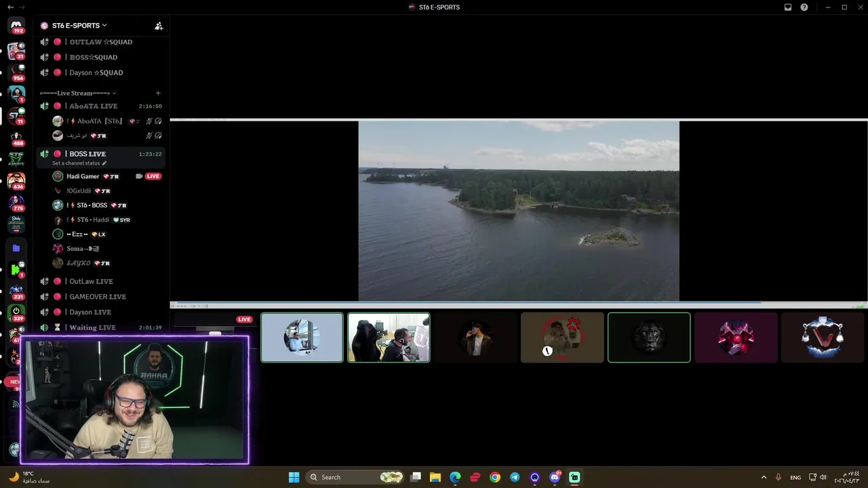Viewport: 868px width, 488px height.
Task: Select webcam tile with gorilla and man
Action: tap(389, 338)
